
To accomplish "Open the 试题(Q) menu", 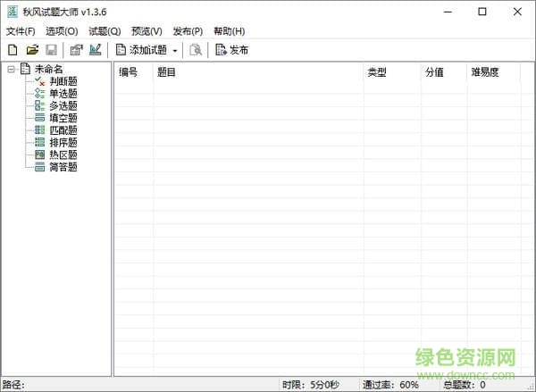I will point(105,31).
